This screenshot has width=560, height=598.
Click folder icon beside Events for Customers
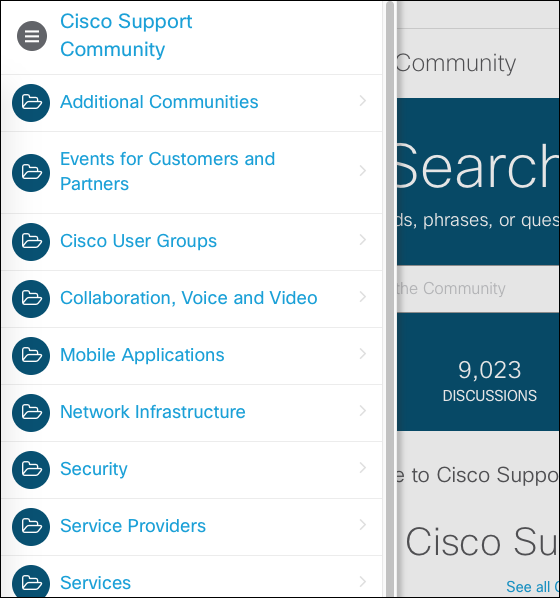(x=31, y=173)
